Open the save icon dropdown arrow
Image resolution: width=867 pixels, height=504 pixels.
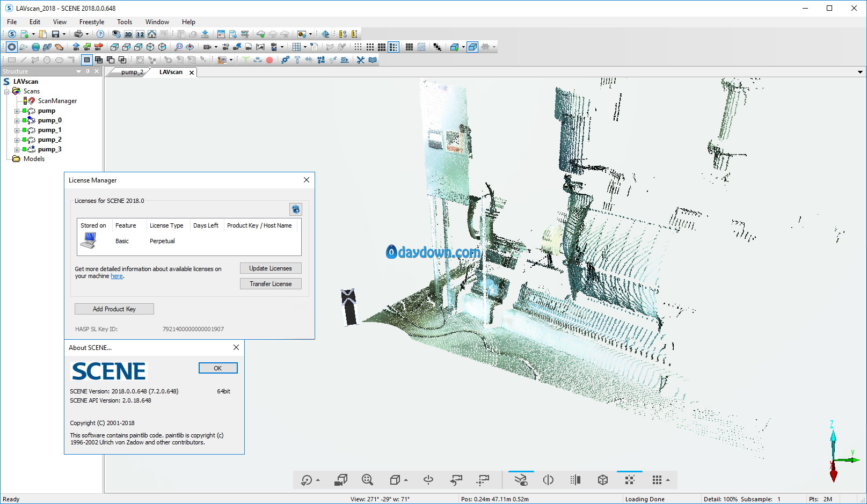pos(64,34)
